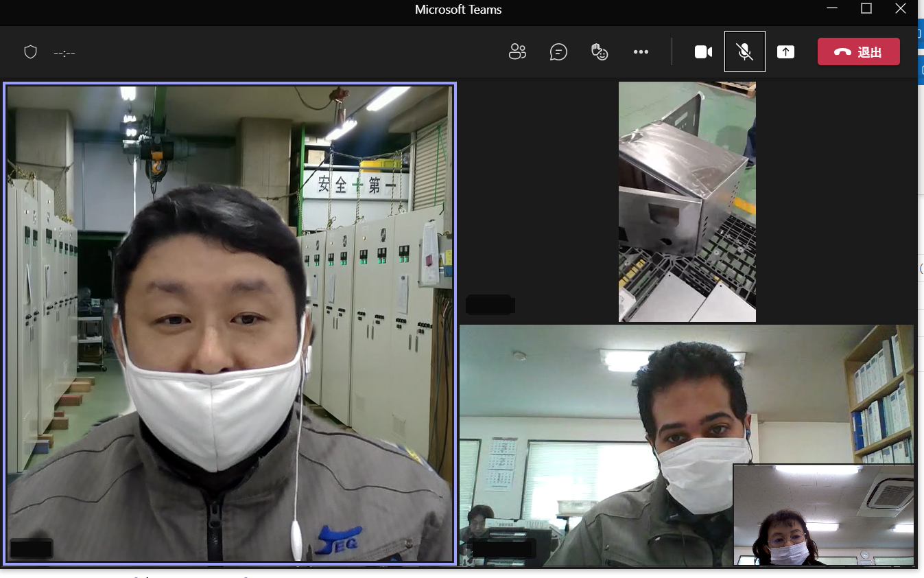Maximize the Teams meeting window

866,9
